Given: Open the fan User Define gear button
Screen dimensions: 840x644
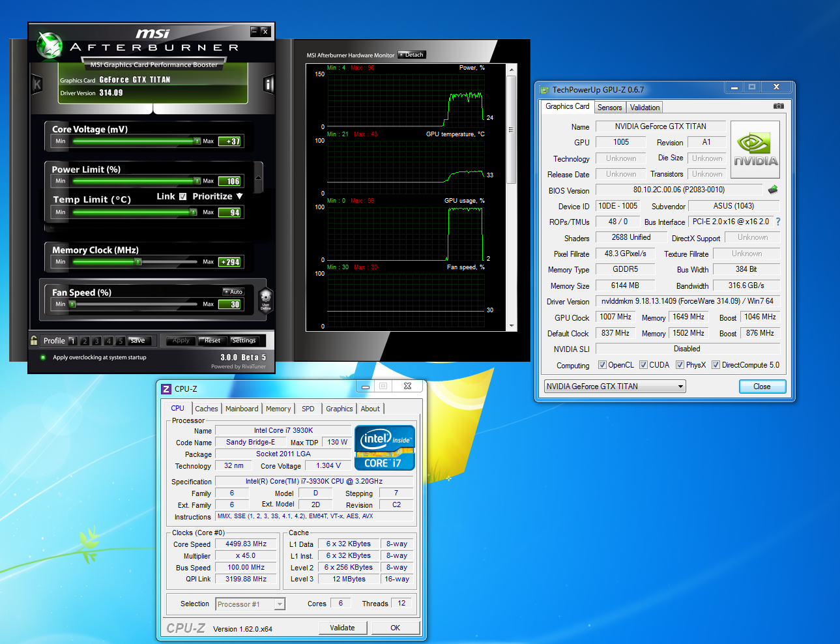Looking at the screenshot, I should (x=266, y=300).
